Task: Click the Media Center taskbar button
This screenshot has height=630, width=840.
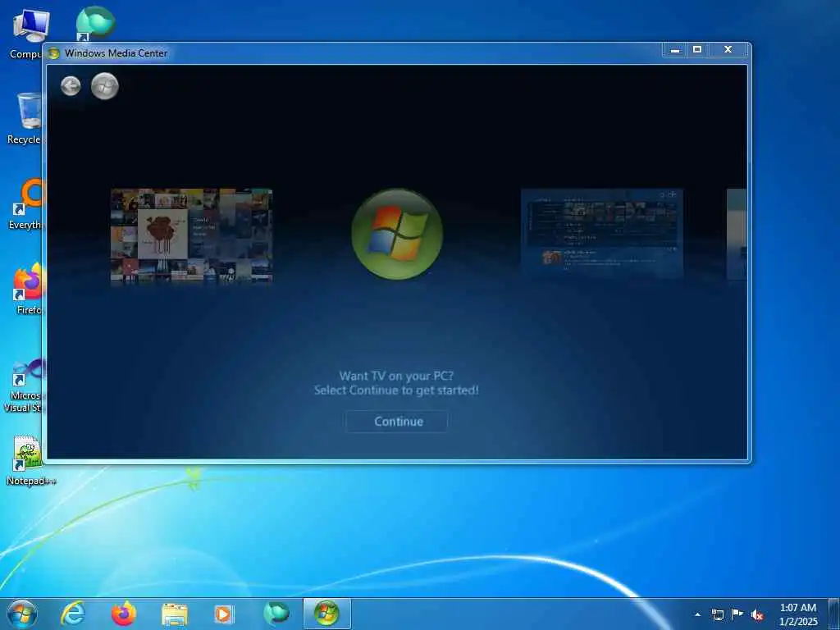Action: tap(326, 614)
